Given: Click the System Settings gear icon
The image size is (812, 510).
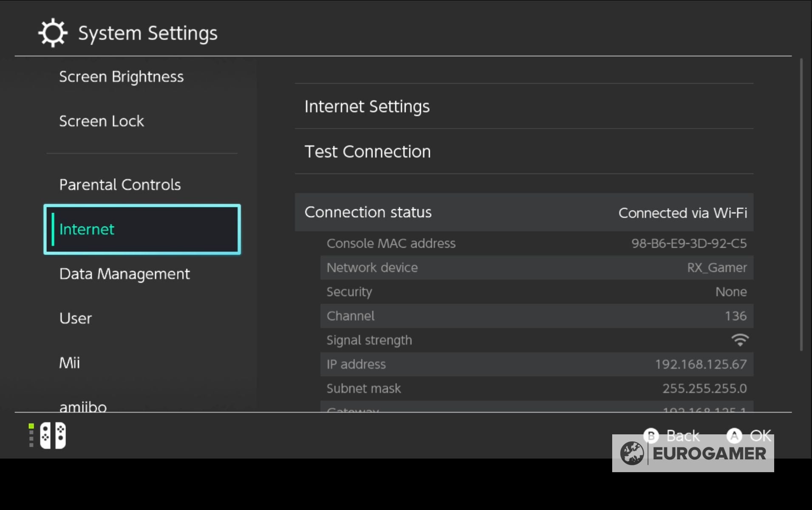Looking at the screenshot, I should pos(53,33).
